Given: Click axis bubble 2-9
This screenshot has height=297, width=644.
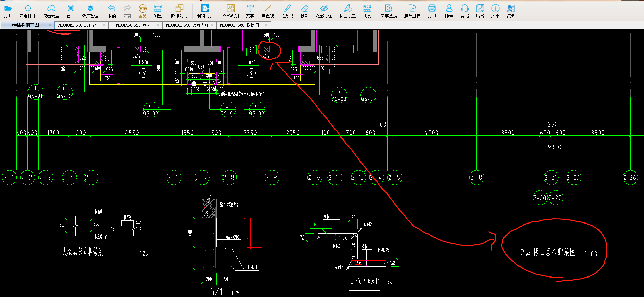Looking at the screenshot, I should point(272,177).
